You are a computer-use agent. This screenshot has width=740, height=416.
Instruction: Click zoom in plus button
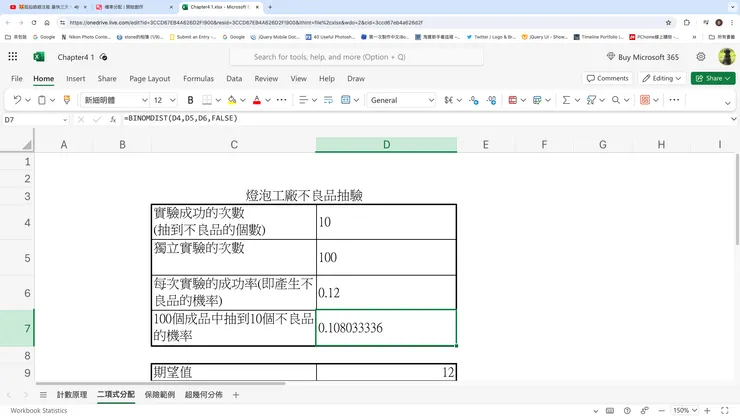[x=707, y=410]
